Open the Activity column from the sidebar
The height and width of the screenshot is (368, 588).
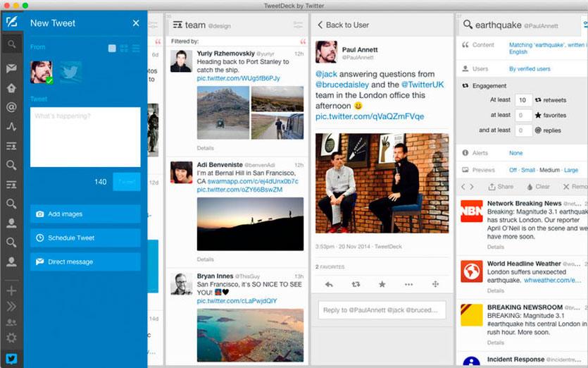pyautogui.click(x=11, y=127)
